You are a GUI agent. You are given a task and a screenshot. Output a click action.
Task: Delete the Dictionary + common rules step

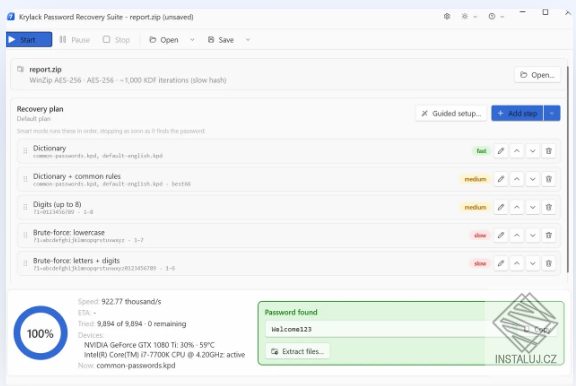click(x=549, y=179)
